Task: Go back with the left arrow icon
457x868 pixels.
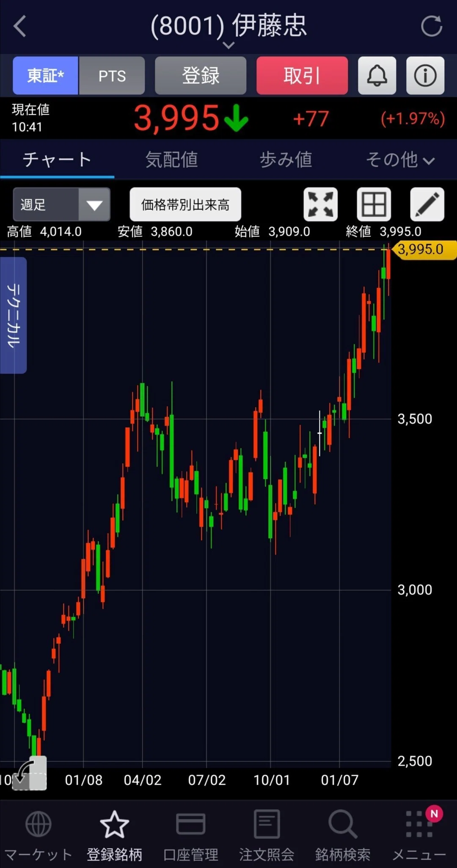Action: click(20, 26)
